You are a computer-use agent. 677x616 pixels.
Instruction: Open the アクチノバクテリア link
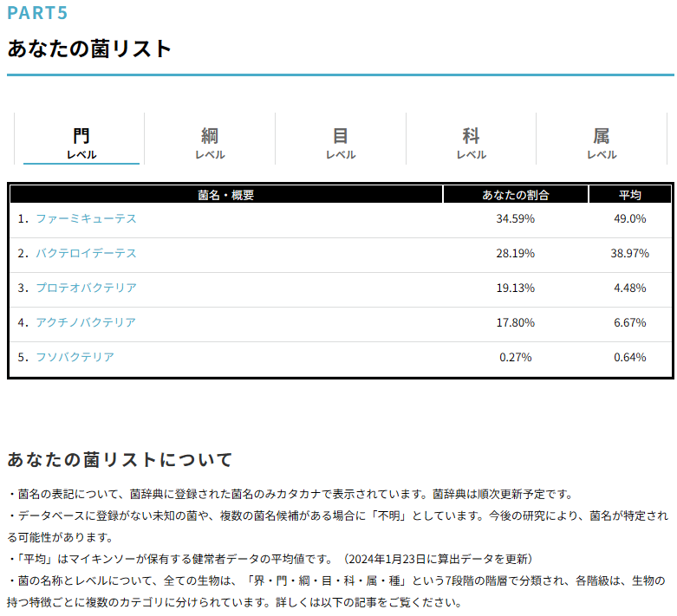pos(86,322)
